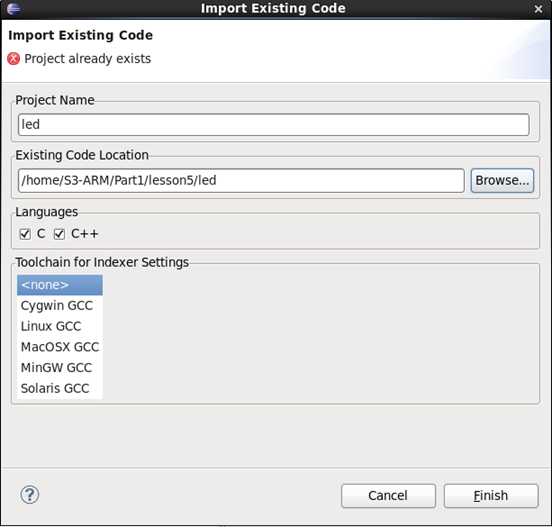Select MacOSX GCC toolchain
This screenshot has width=552, height=527.
pyautogui.click(x=59, y=347)
